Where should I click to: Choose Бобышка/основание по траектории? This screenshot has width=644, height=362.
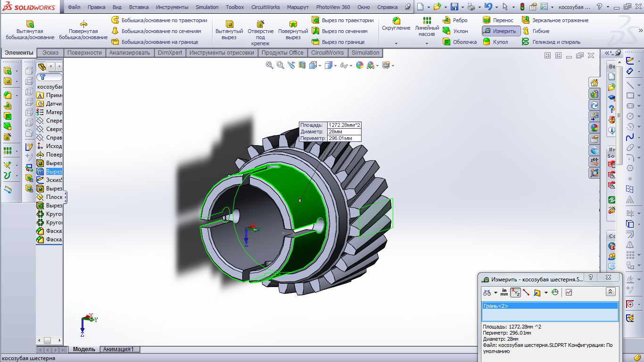(159, 20)
